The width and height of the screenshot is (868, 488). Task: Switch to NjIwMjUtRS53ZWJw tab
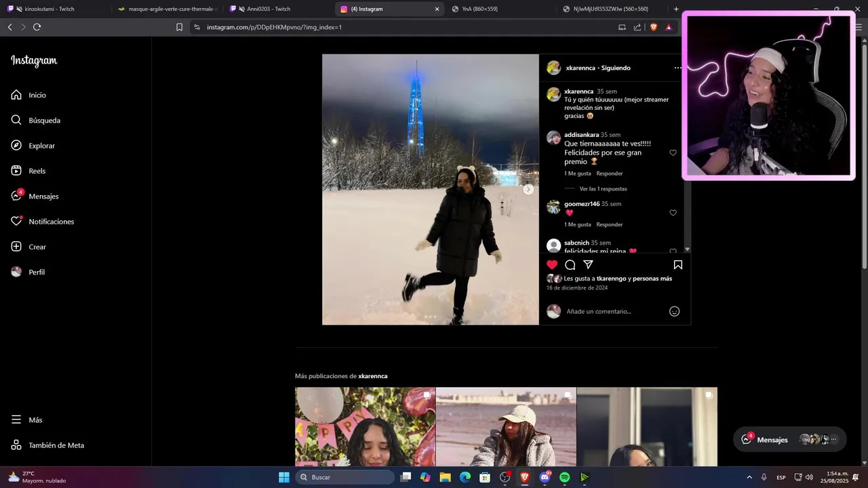point(610,9)
